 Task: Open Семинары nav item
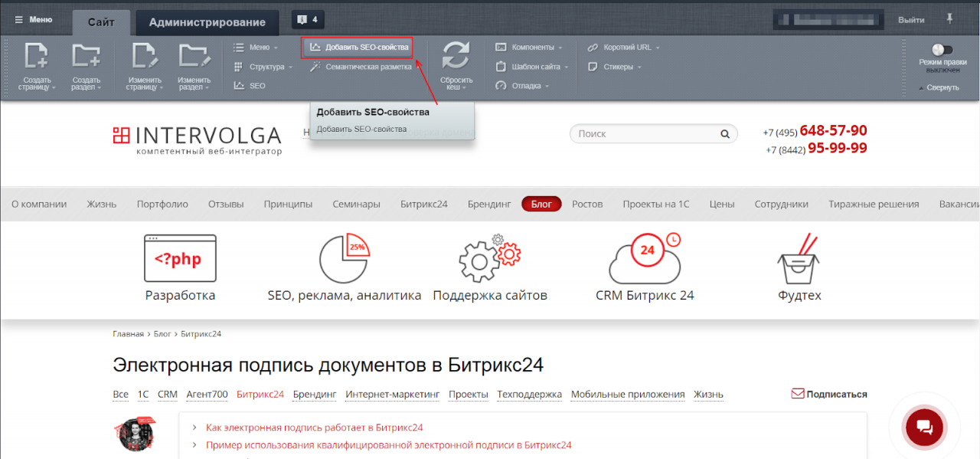[356, 204]
